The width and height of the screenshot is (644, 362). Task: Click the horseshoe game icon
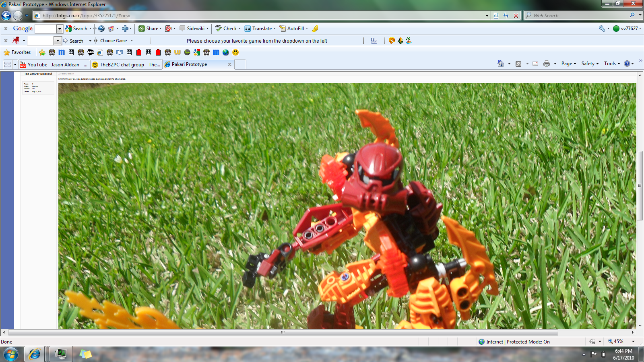(392, 41)
